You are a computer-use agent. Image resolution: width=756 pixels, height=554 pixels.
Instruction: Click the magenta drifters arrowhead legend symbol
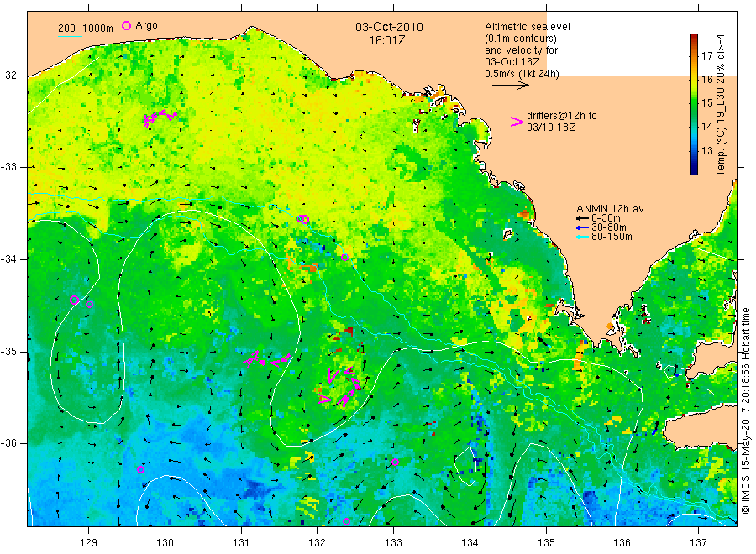(517, 122)
